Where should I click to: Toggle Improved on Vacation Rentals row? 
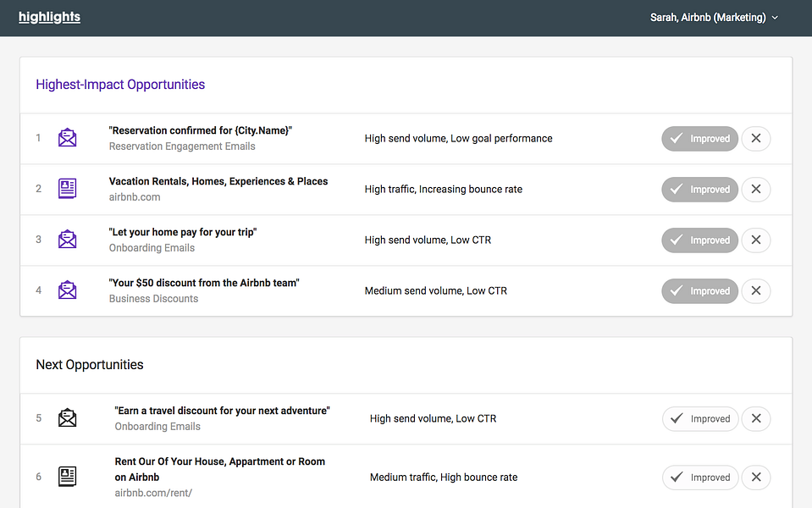pyautogui.click(x=699, y=189)
